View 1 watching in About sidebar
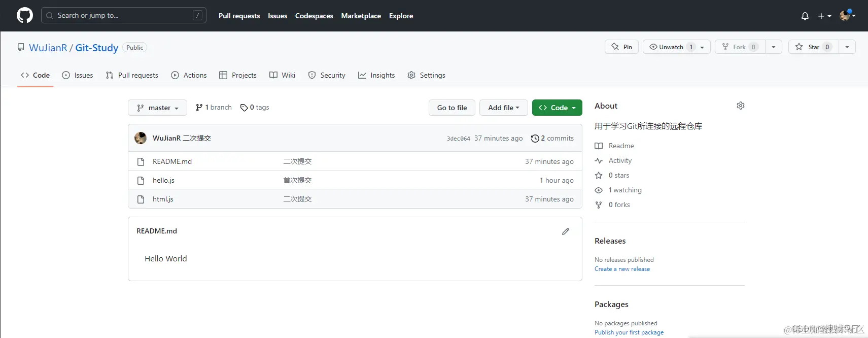 (x=618, y=190)
